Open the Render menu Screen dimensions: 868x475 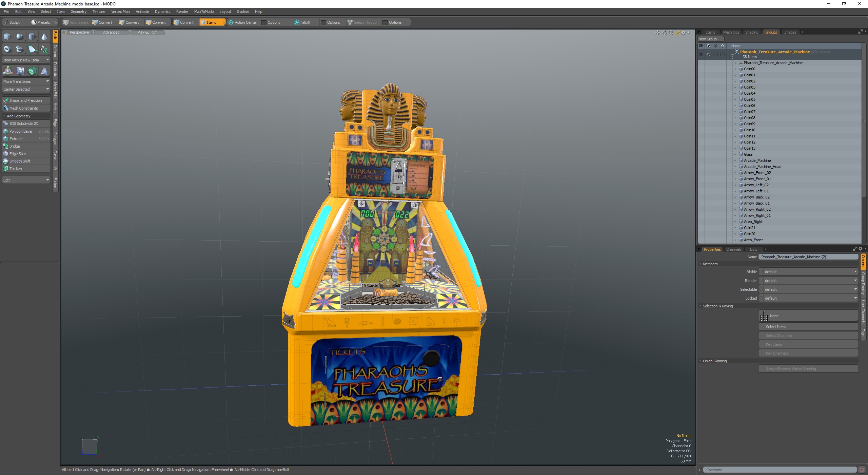(x=182, y=12)
